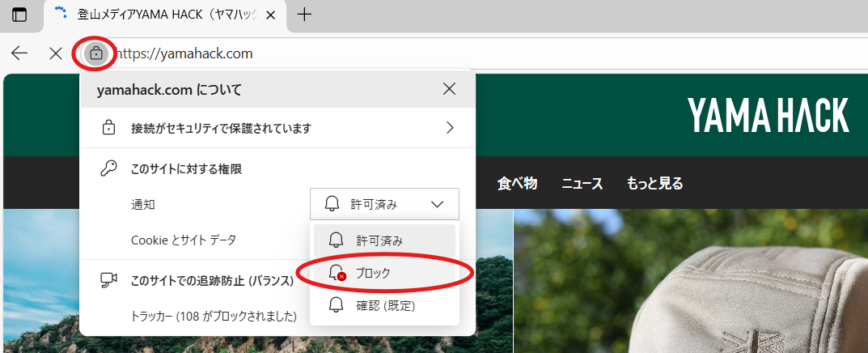868x353 pixels.
Task: Go to the ニュース section
Action: pyautogui.click(x=582, y=184)
